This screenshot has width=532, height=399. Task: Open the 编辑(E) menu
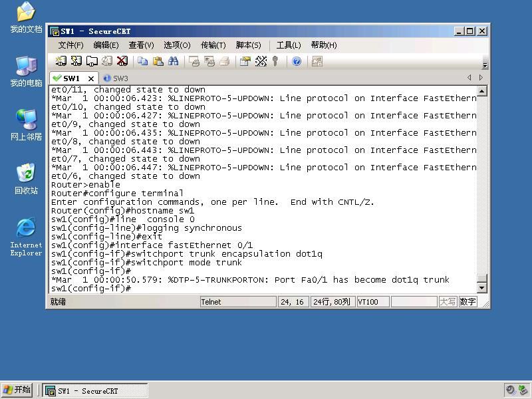coord(106,45)
